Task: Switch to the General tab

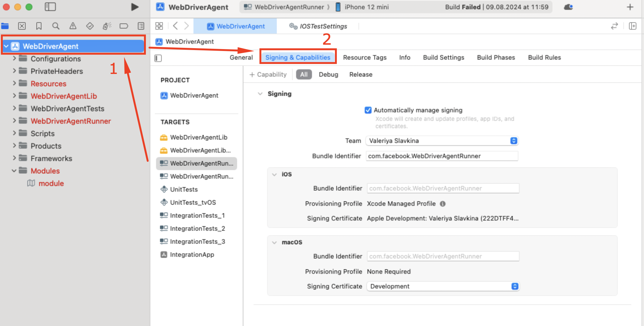Action: point(241,58)
